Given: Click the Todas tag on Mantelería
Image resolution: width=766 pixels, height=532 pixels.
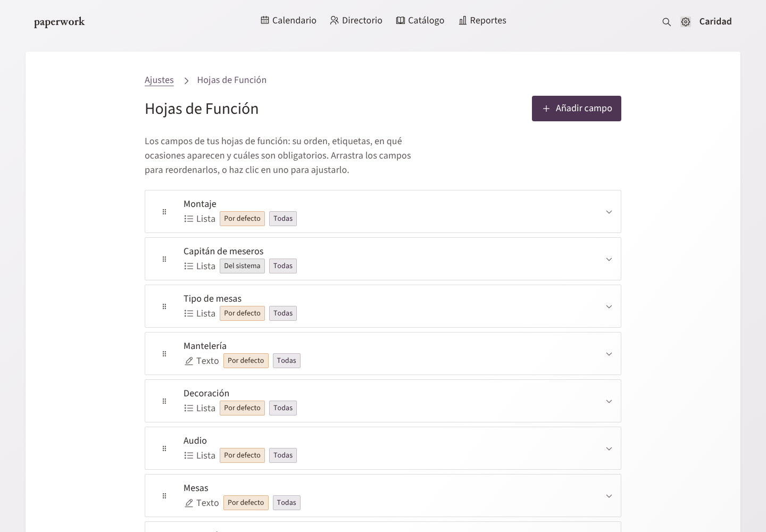Looking at the screenshot, I should 286,361.
